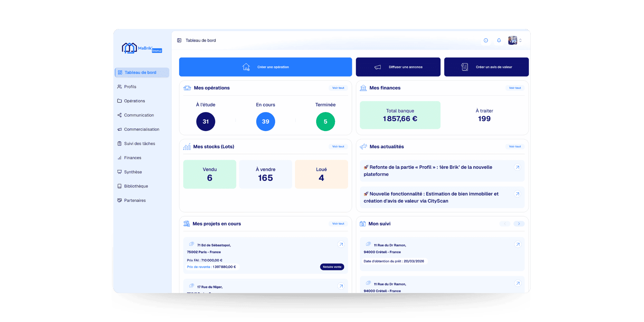The height and width of the screenshot is (322, 644).
Task: Select Tableau de bord in sidebar
Action: 142,72
